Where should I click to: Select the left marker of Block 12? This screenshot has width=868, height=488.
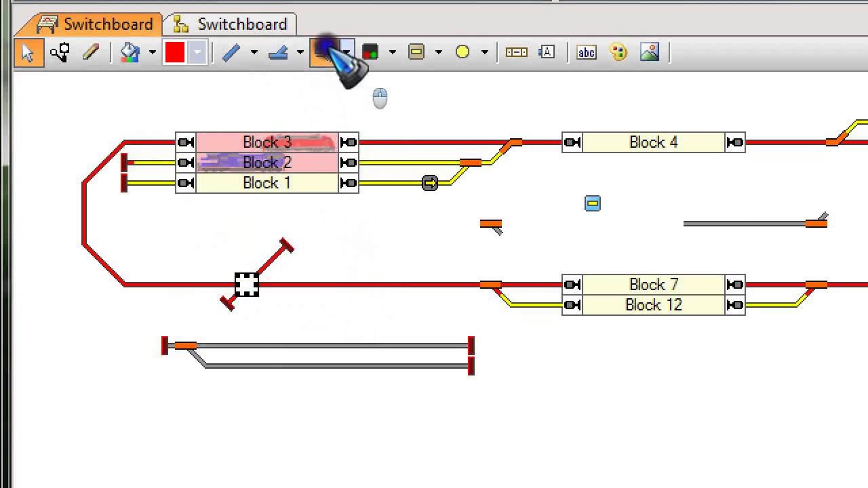pos(572,305)
